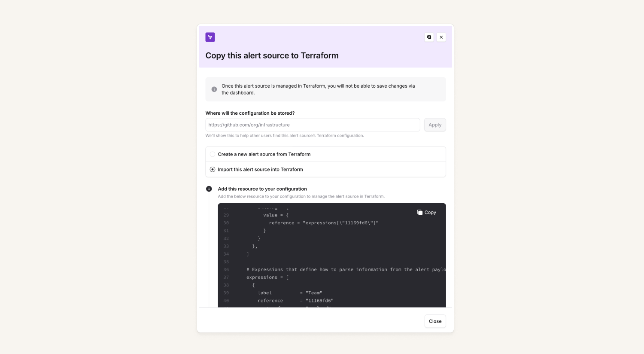644x354 pixels.
Task: Click the purple Terraform logo icon
Action: point(210,37)
